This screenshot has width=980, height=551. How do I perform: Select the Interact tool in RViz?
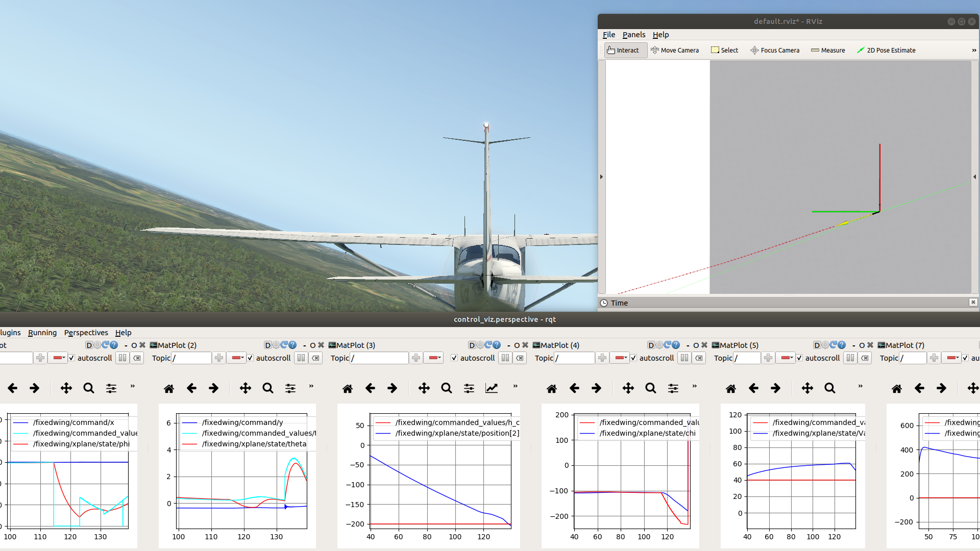coord(626,50)
